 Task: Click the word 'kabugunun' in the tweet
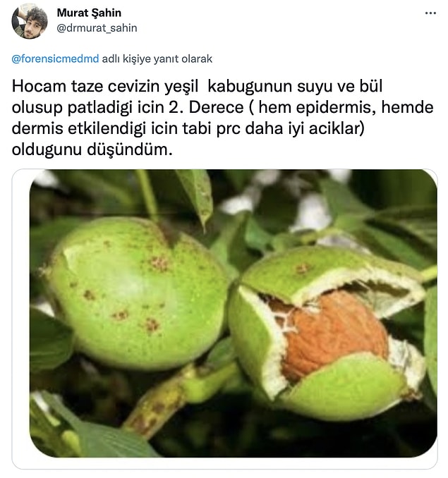tap(250, 87)
